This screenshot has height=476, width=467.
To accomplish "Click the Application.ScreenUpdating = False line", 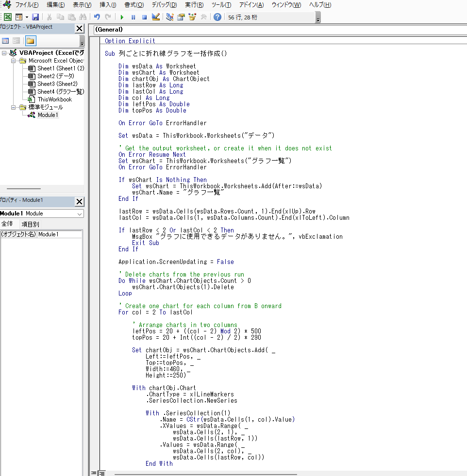I will [176, 262].
